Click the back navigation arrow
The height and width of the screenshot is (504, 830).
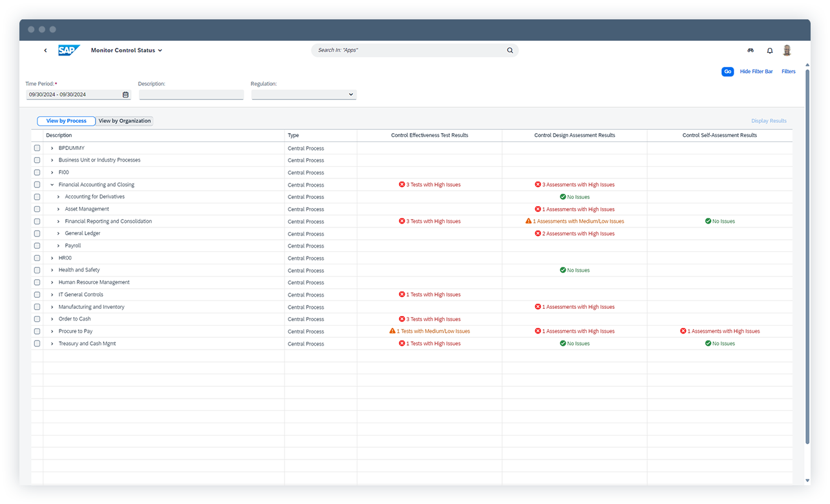45,50
